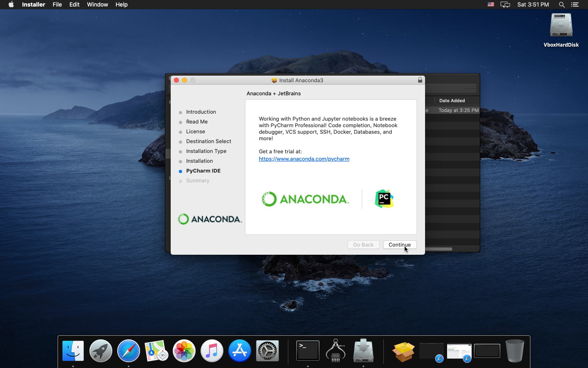Click the Introduction step in sidebar
This screenshot has width=588, height=368.
click(201, 112)
